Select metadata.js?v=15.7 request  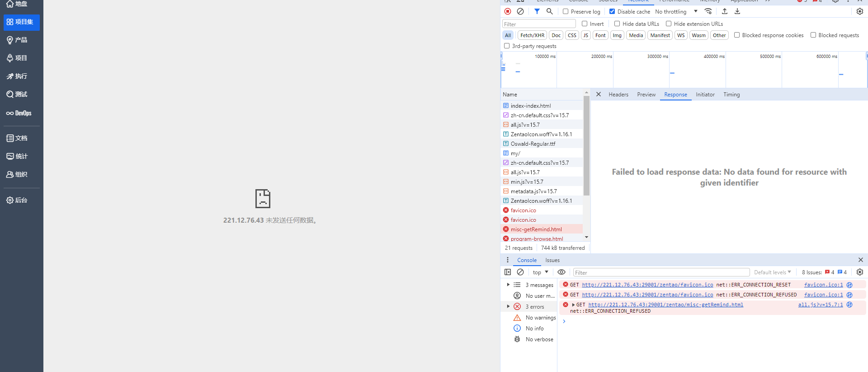(542, 191)
